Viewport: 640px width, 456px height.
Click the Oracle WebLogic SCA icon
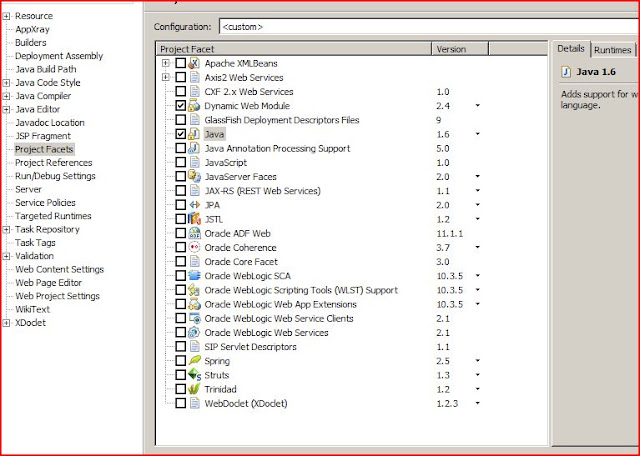pos(194,276)
